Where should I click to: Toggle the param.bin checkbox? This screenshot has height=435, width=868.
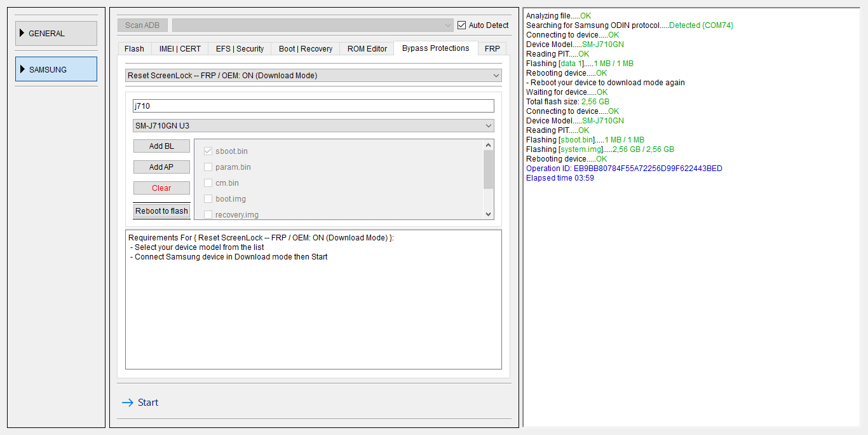(208, 167)
